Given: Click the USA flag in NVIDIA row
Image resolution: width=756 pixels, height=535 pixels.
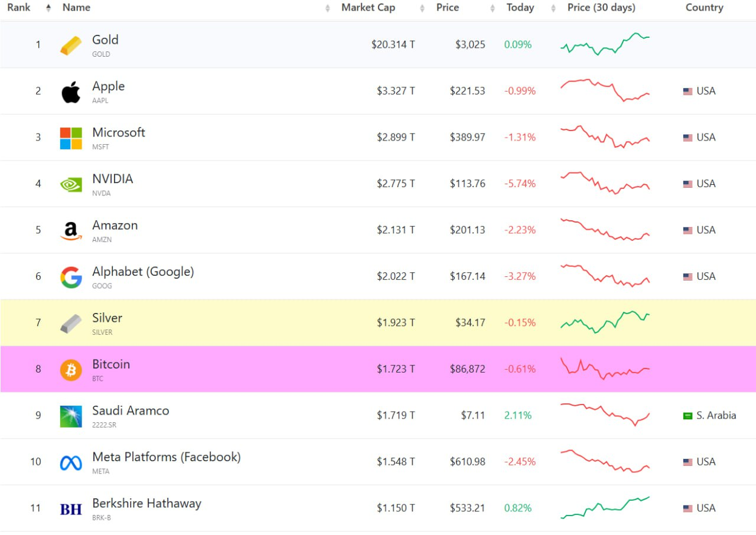Looking at the screenshot, I should (x=687, y=184).
